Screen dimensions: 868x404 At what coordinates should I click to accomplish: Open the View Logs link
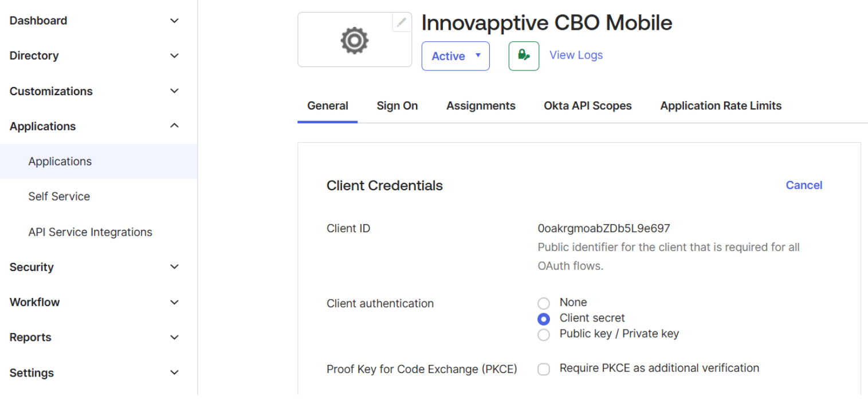click(576, 55)
